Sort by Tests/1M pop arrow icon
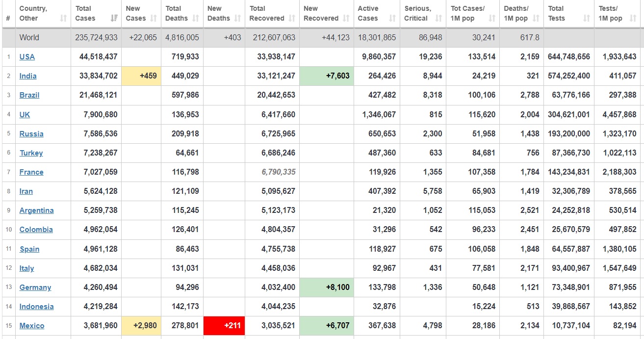This screenshot has width=644, height=339. point(633,18)
